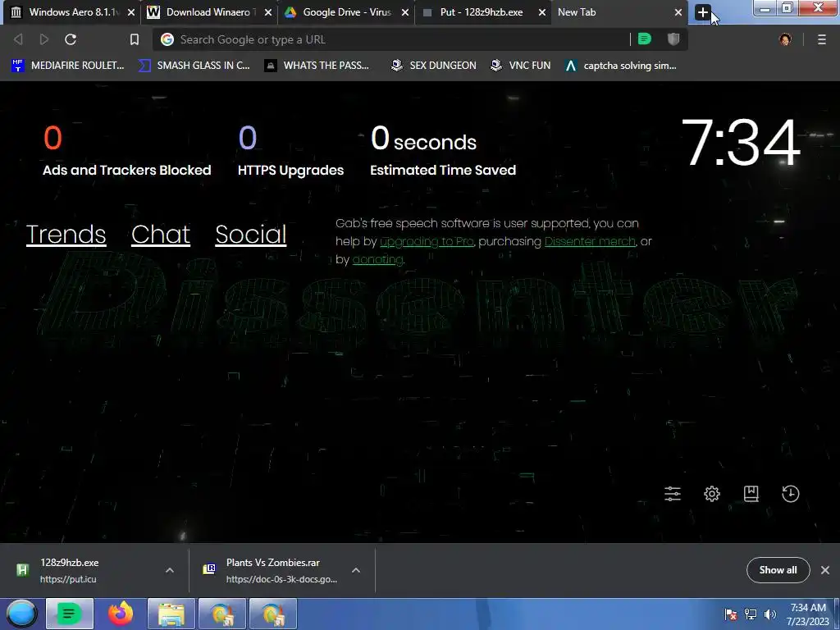Open bookmarks icon on new tab page
The height and width of the screenshot is (630, 840).
click(751, 493)
